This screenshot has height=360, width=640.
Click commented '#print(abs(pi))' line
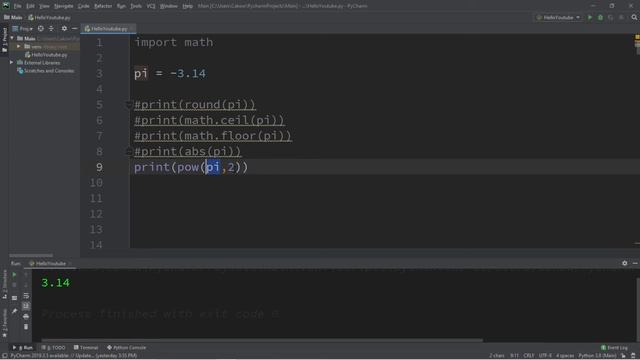tap(188, 151)
